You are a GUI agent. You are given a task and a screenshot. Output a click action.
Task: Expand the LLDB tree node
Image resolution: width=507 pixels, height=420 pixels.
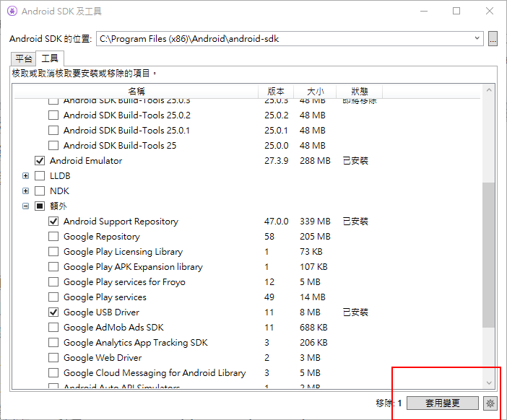[x=25, y=176]
